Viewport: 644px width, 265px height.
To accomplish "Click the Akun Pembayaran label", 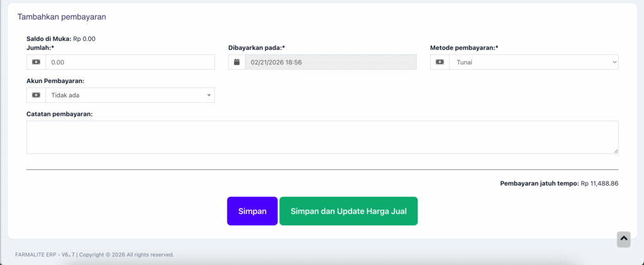I will 55,81.
